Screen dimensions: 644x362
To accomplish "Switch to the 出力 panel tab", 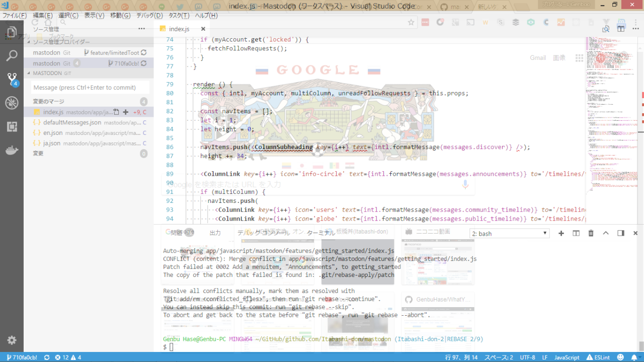I will point(215,233).
